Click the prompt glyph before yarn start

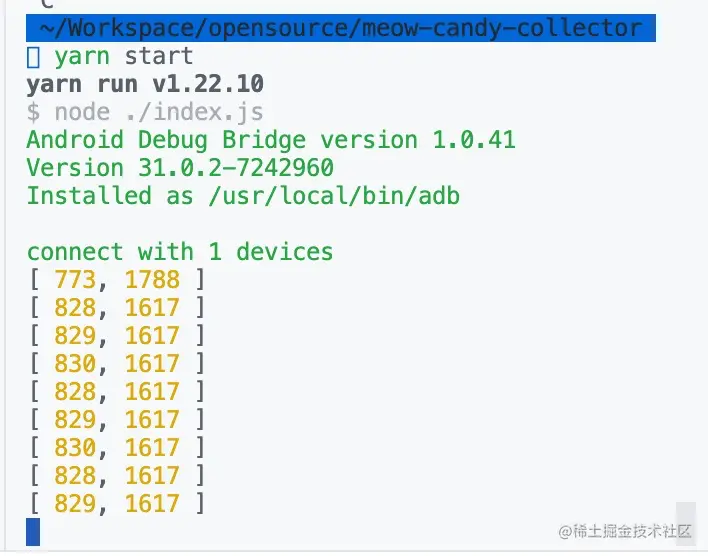33,57
